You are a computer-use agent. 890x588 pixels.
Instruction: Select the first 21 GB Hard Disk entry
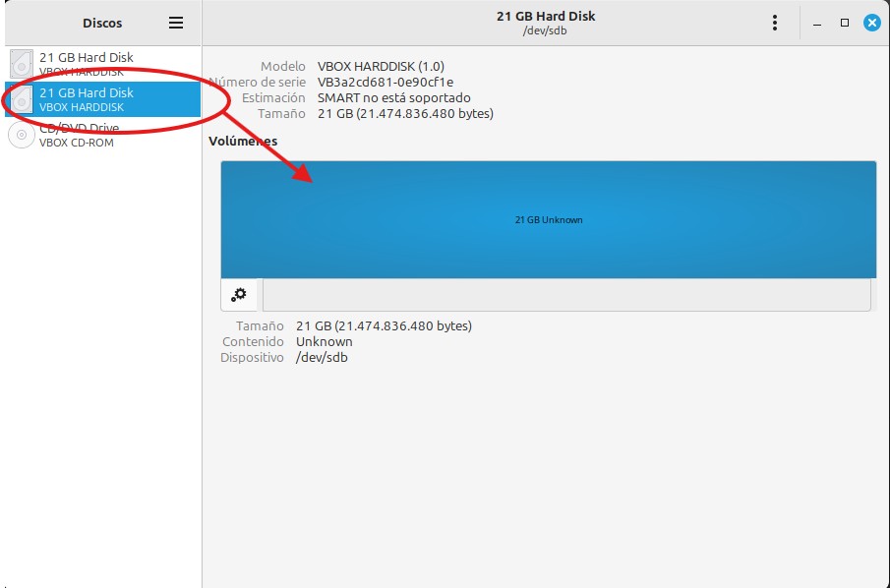[x=102, y=64]
